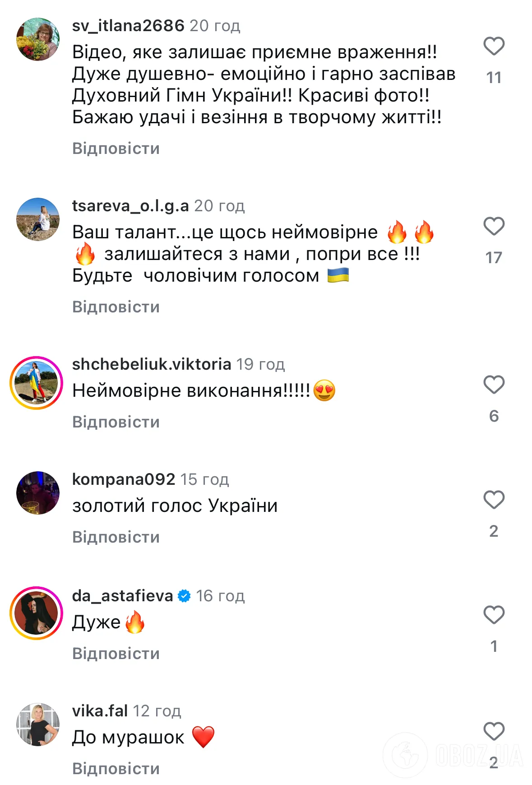The height and width of the screenshot is (785, 532).
Task: Open the vika.fal username link
Action: coord(100,711)
